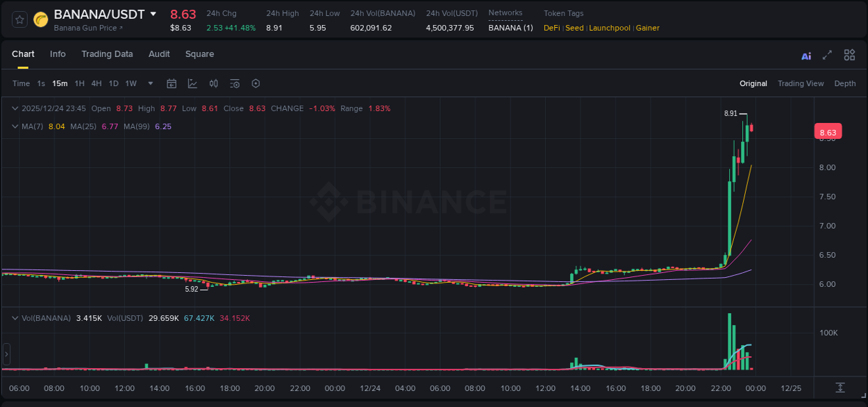Screen dimensions: 868x407
Task: Select the line chart type icon
Action: [x=192, y=83]
